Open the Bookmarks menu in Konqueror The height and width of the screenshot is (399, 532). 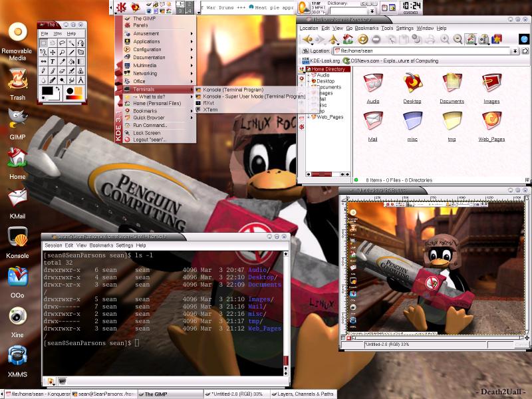click(366, 28)
